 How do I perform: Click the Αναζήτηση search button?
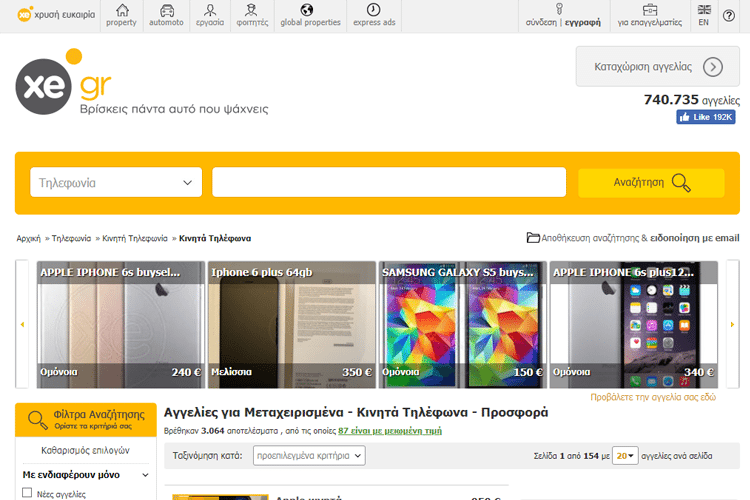(651, 183)
